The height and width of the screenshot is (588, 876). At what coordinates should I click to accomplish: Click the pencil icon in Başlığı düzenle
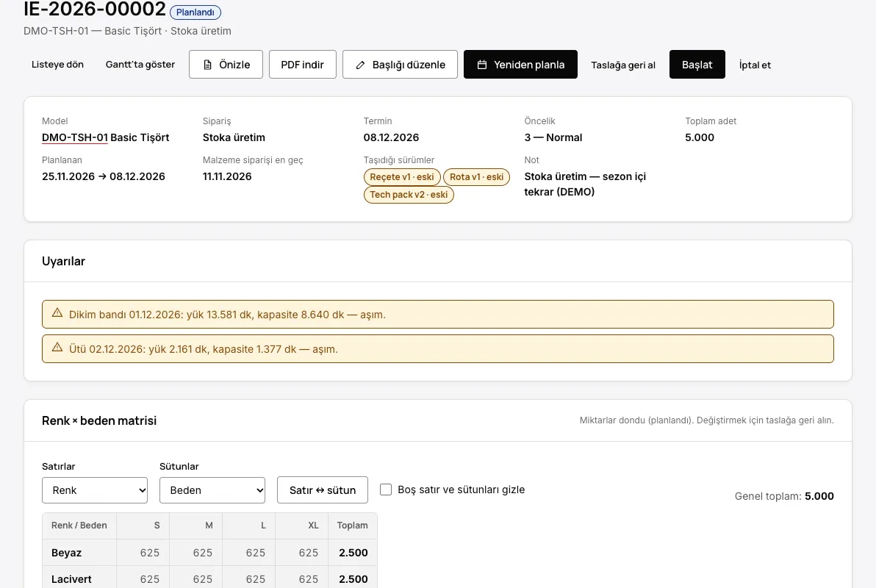click(x=360, y=65)
